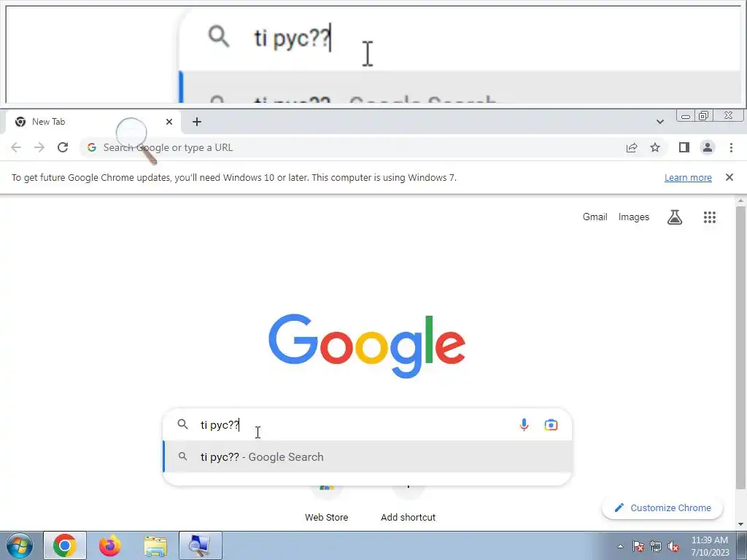This screenshot has height=560, width=747.
Task: Open Gmail link
Action: pyautogui.click(x=595, y=217)
